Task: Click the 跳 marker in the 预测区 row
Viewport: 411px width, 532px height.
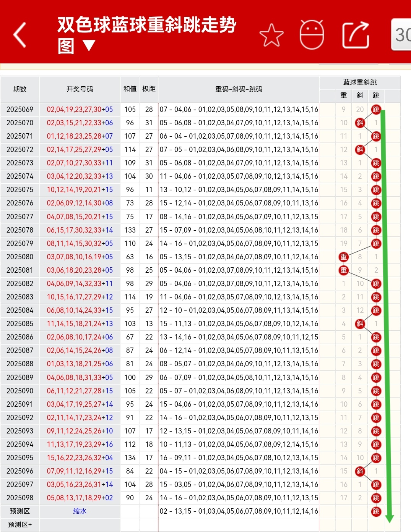Action: pyautogui.click(x=375, y=511)
